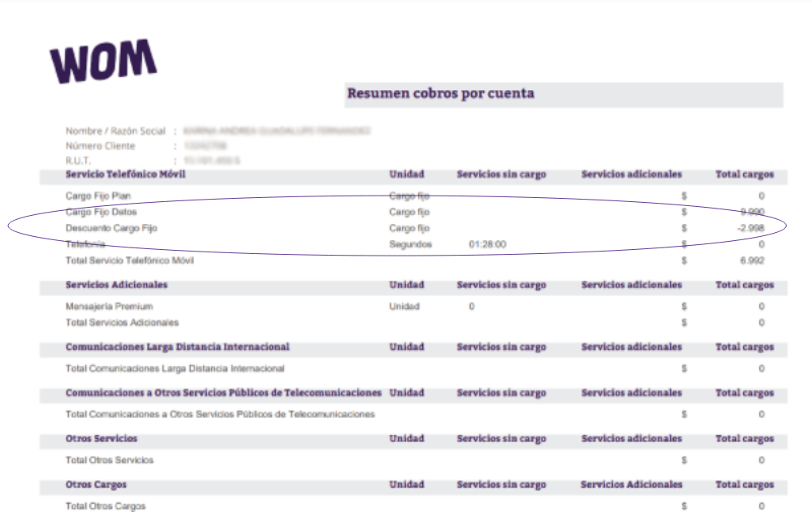Click the "Total Servicio Telefónico Móvil" label
Screen dimensions: 812x512
[x=130, y=260]
